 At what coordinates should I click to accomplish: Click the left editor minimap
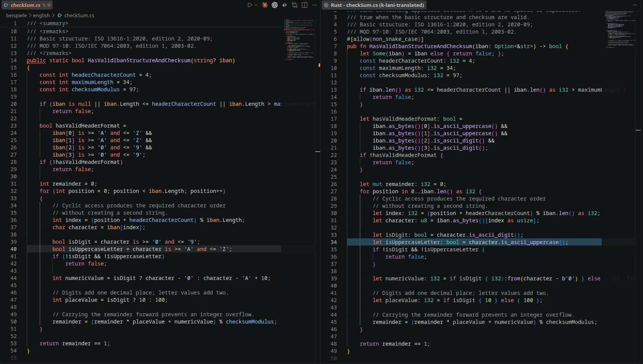pyautogui.click(x=300, y=40)
